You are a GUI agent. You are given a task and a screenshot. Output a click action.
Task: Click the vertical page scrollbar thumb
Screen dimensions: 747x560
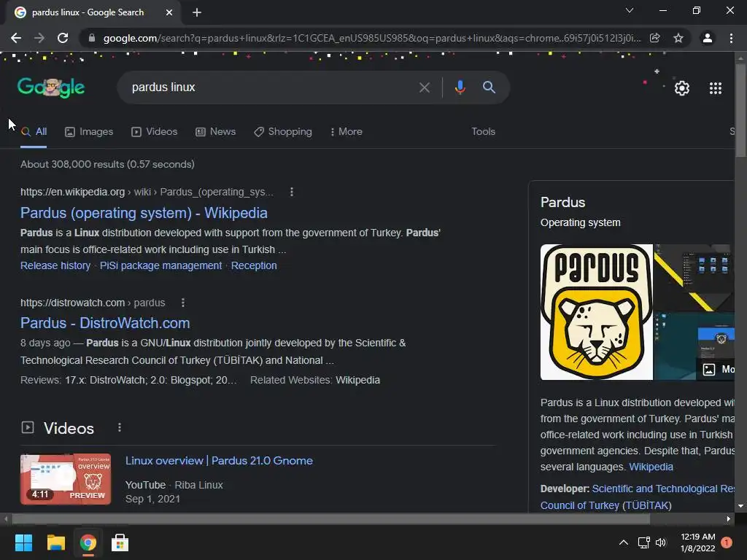pyautogui.click(x=740, y=109)
